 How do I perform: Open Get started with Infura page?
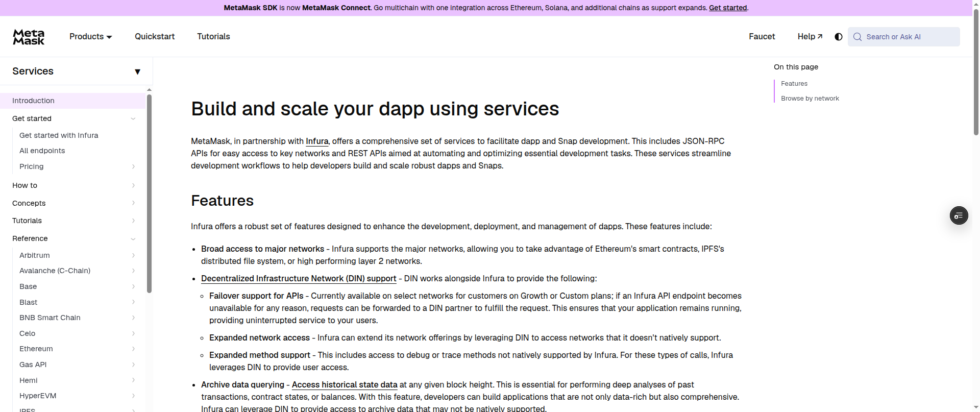pos(59,135)
